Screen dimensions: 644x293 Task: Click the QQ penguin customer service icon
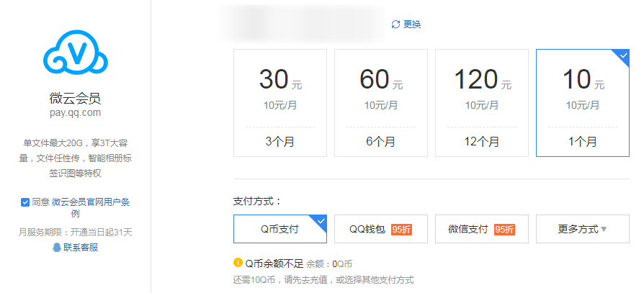click(57, 247)
